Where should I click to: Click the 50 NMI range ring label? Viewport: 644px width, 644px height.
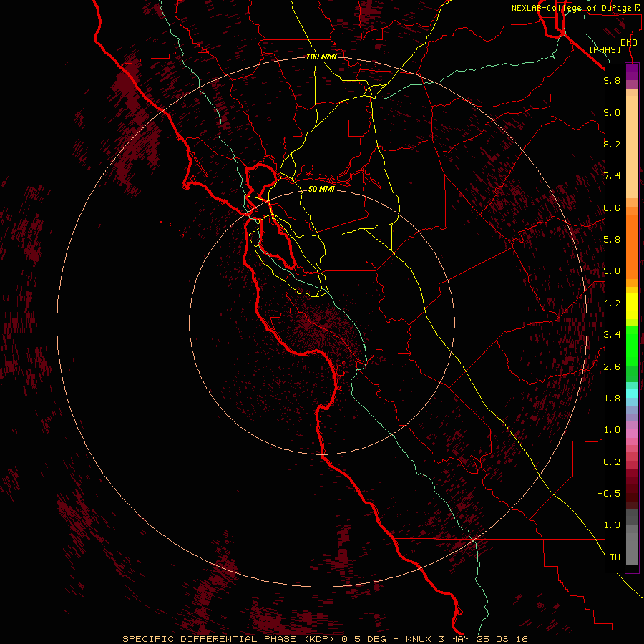click(321, 189)
